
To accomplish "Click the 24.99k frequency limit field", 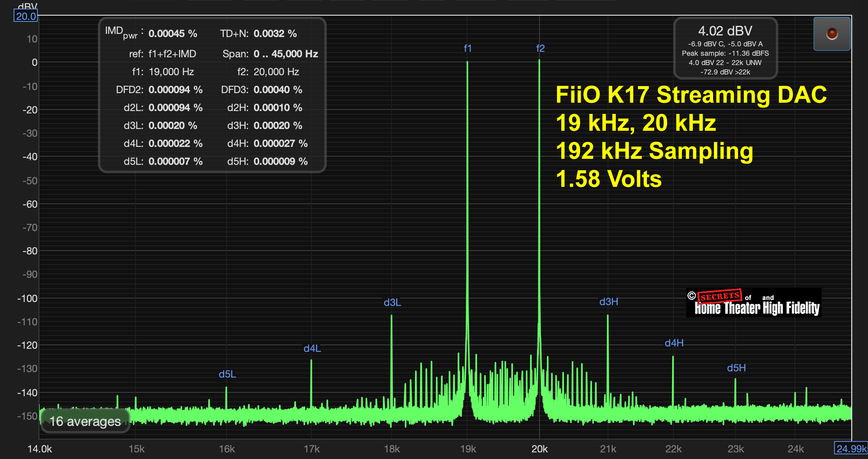I will 851,448.
